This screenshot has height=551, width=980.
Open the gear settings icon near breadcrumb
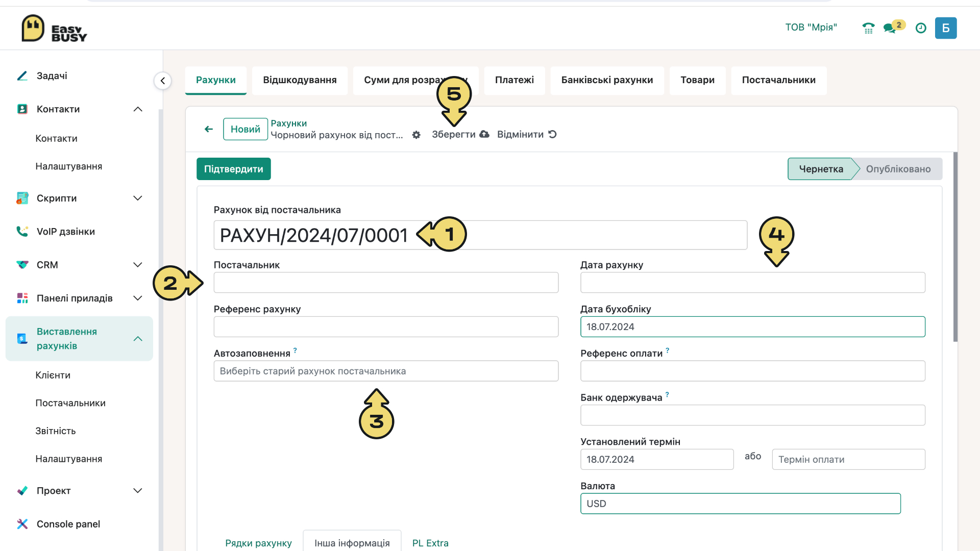(x=416, y=135)
